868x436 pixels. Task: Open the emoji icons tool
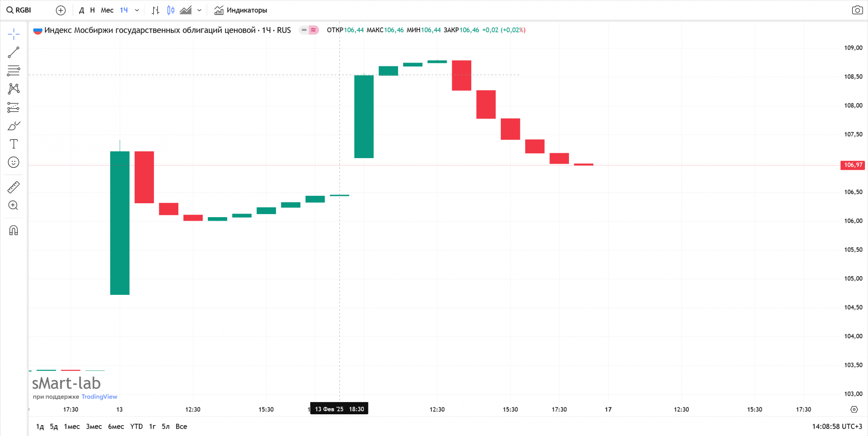point(13,162)
